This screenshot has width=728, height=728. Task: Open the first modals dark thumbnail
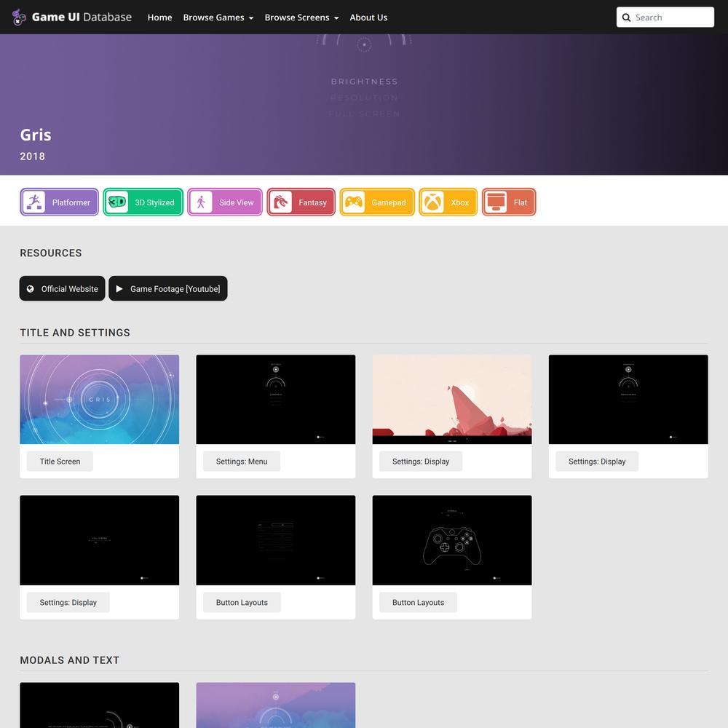tap(99, 705)
